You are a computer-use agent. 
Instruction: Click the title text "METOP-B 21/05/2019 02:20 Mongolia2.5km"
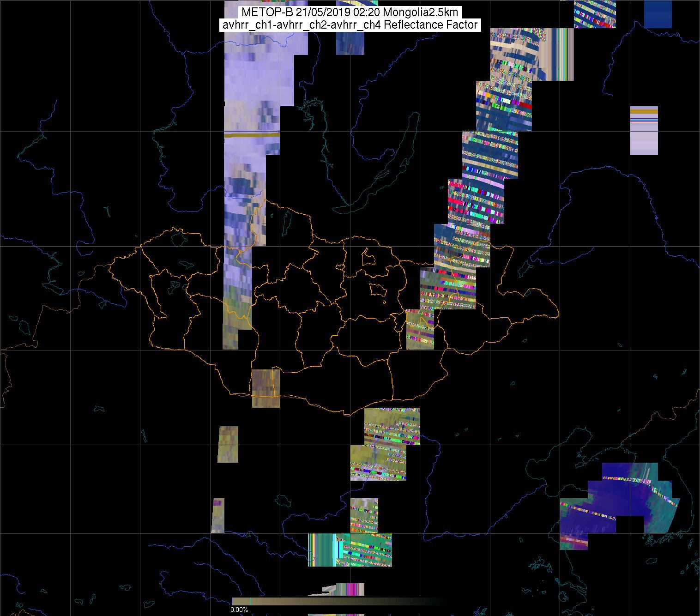click(x=350, y=12)
